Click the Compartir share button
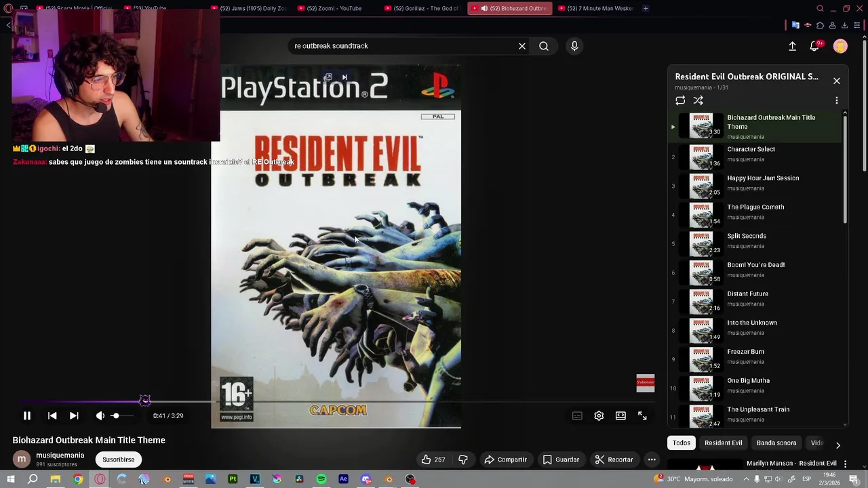Image resolution: width=868 pixels, height=488 pixels. coord(505,460)
